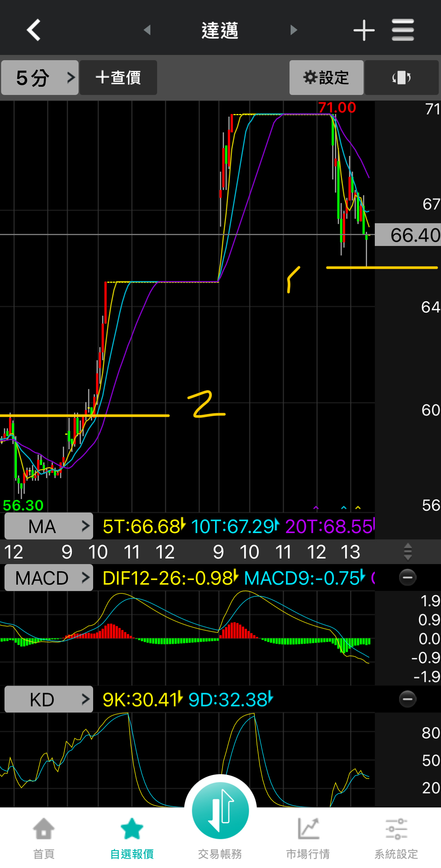441x868 pixels.
Task: Open chart 設定 settings
Action: [x=326, y=78]
